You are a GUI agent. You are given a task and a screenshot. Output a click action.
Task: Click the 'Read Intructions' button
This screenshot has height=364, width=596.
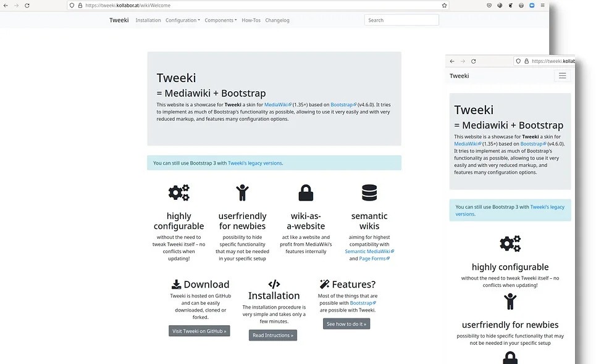(x=273, y=335)
